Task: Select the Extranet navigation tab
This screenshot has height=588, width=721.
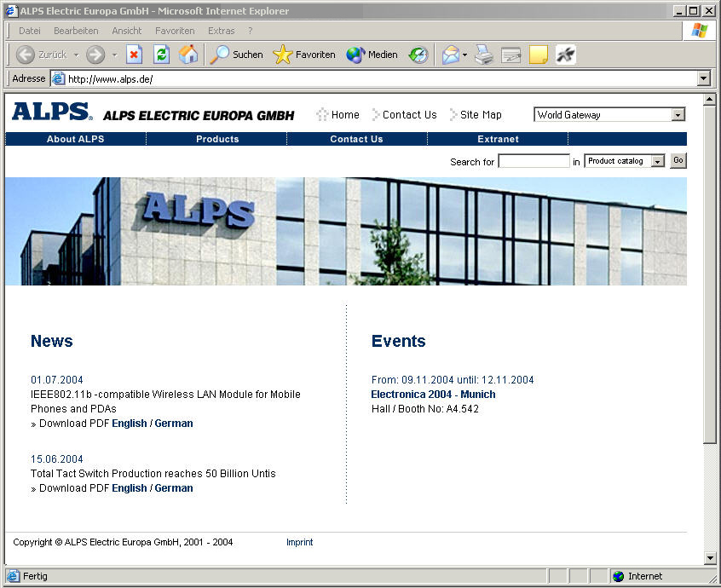Action: (498, 139)
